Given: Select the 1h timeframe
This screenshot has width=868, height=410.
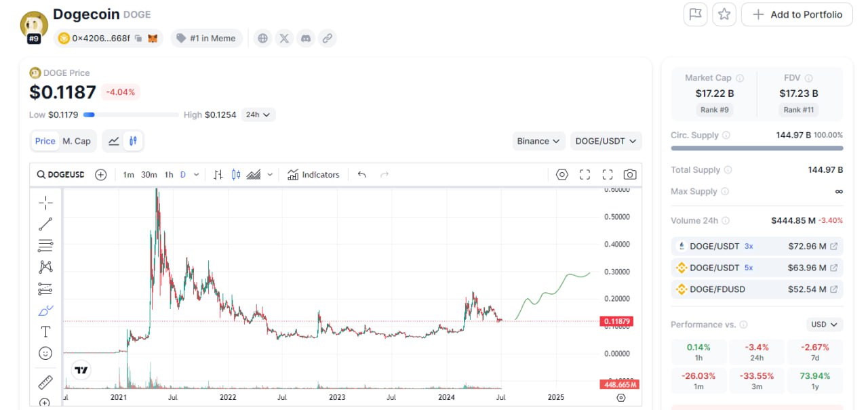Looking at the screenshot, I should 169,175.
